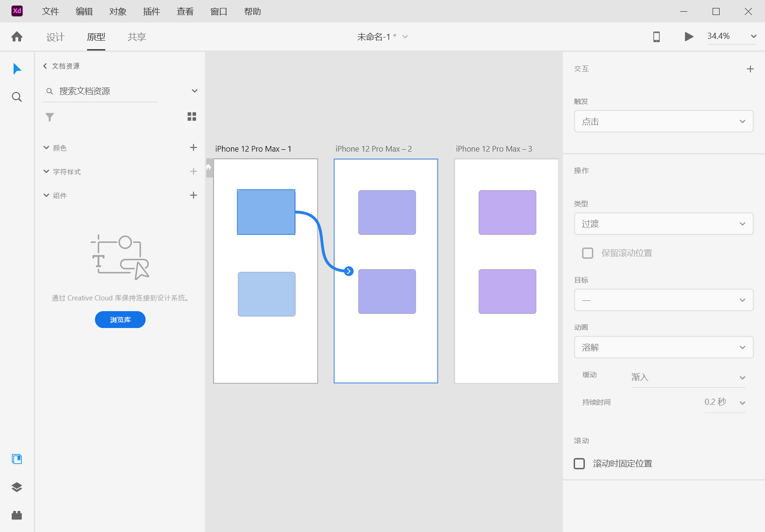Open the 编辑 menu
765x532 pixels.
tap(84, 11)
